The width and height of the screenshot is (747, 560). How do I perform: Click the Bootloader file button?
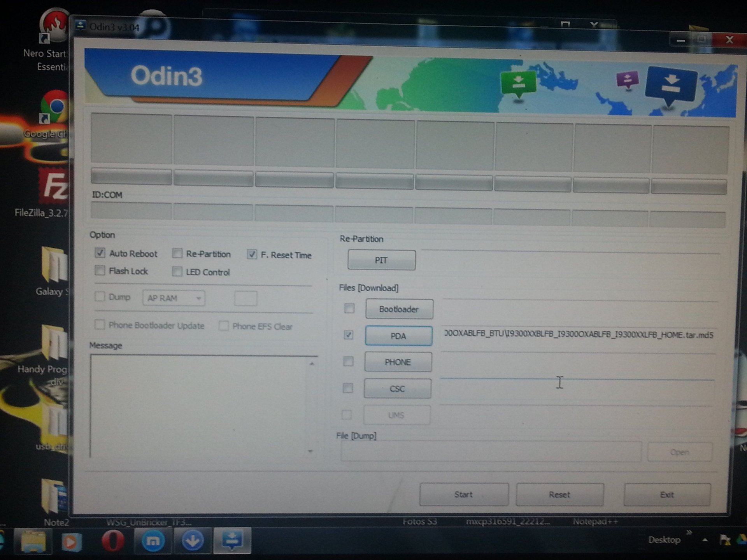399,309
